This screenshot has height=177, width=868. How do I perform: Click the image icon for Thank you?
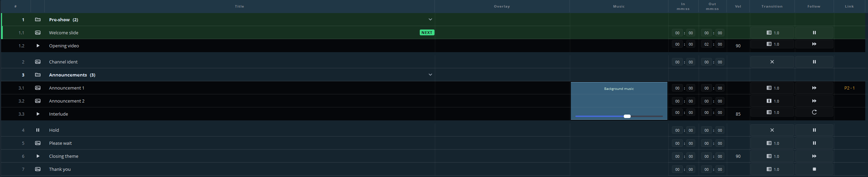point(38,169)
